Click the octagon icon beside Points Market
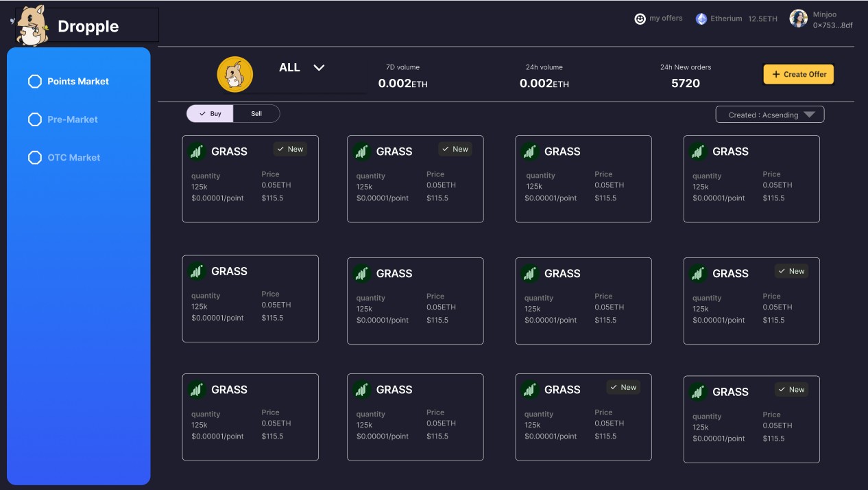Image resolution: width=868 pixels, height=490 pixels. tap(35, 82)
